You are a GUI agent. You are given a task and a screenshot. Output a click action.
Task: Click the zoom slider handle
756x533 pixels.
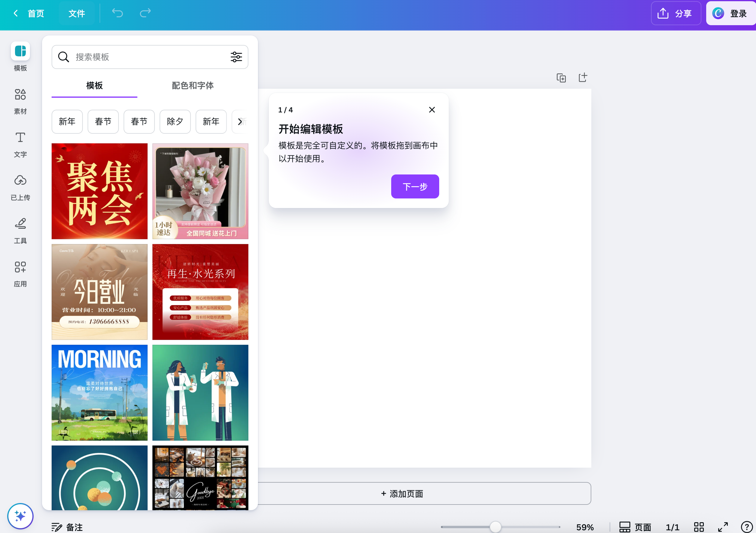495,527
